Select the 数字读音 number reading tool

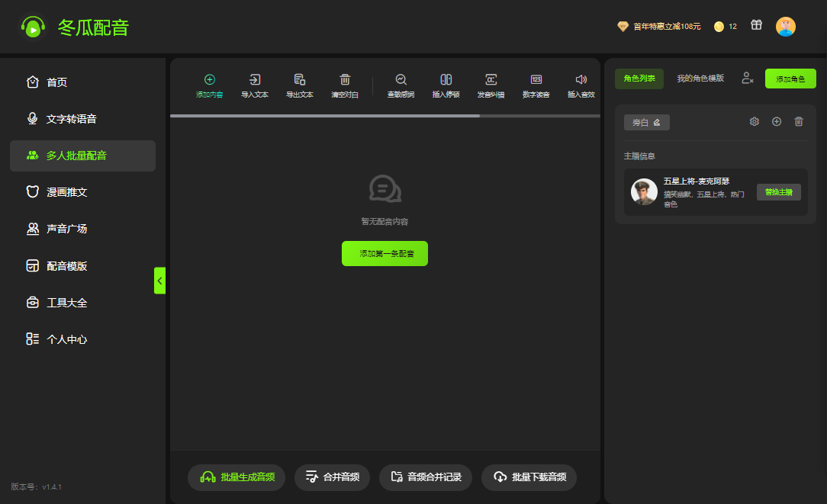(x=536, y=86)
